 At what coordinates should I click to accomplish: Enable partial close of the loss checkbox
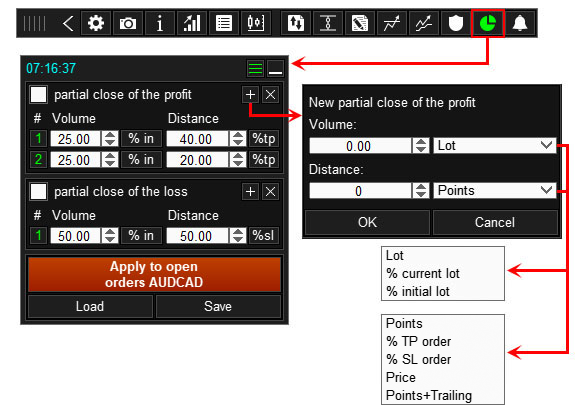(x=39, y=191)
